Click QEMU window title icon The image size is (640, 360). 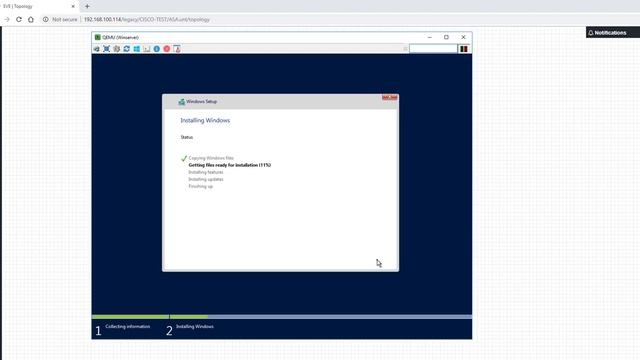click(98, 37)
